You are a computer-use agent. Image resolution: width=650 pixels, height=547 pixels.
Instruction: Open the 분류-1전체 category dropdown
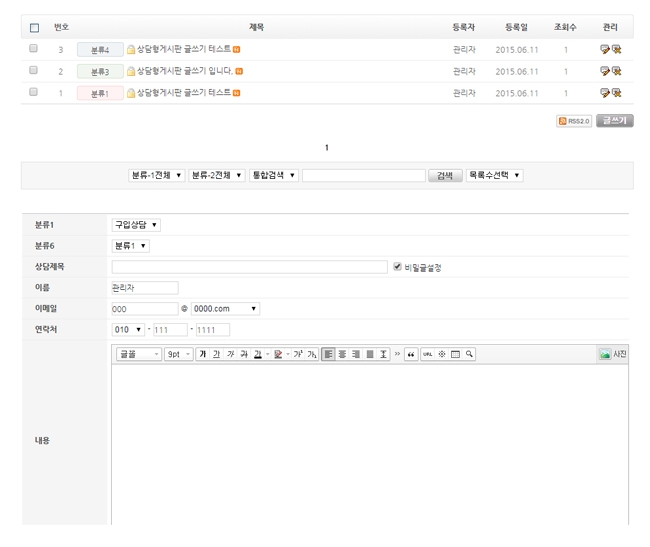click(156, 175)
